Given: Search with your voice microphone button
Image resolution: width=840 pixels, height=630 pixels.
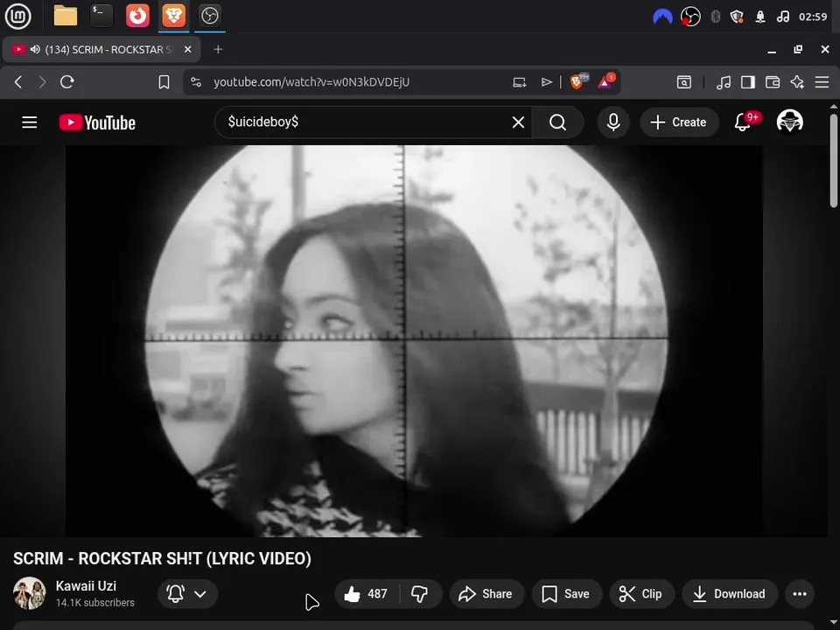Looking at the screenshot, I should [613, 122].
